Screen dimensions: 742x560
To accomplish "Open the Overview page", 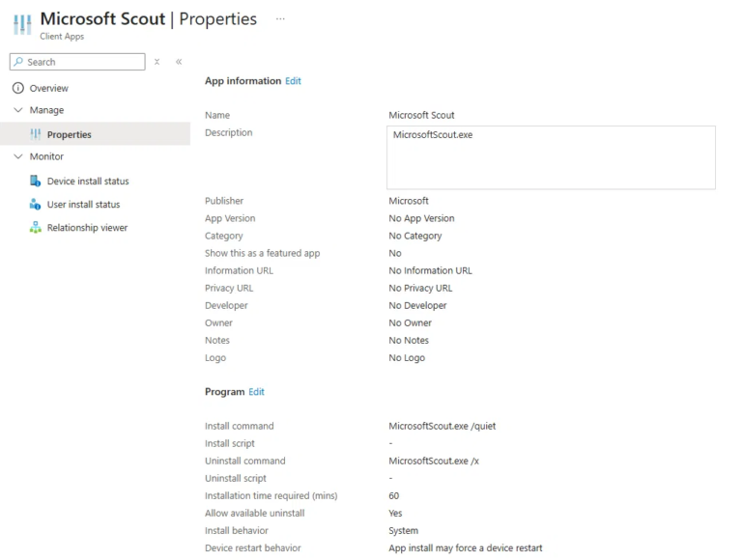I will click(x=48, y=88).
